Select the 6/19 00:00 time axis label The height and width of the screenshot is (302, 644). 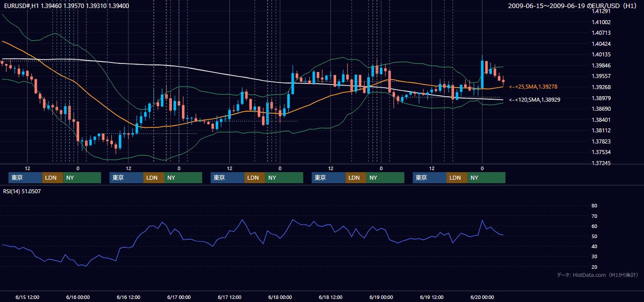tap(381, 297)
